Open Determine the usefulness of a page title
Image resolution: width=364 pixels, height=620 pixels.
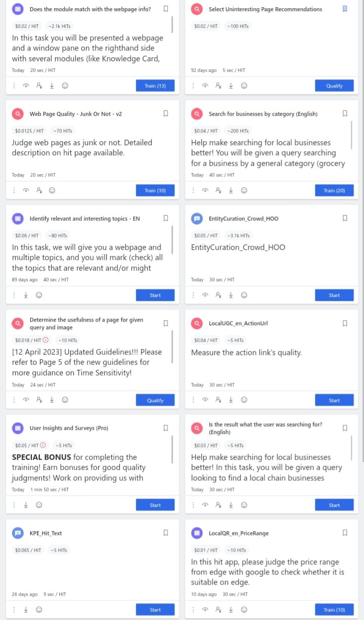86,324
